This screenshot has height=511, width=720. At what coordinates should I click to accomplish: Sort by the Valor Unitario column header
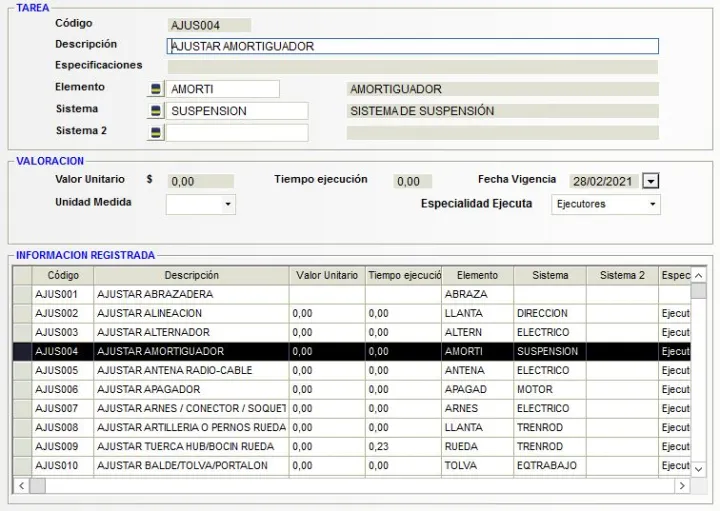(x=326, y=275)
